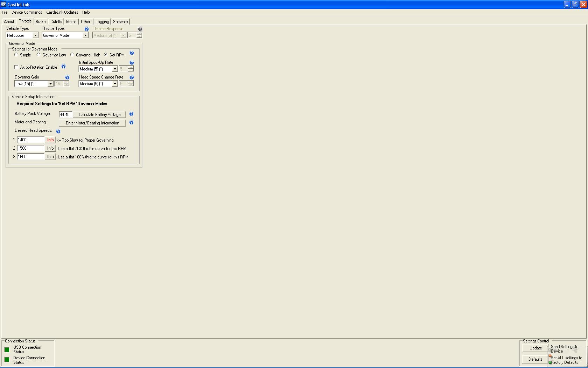Click red Info button for head speed 1400

coord(50,140)
